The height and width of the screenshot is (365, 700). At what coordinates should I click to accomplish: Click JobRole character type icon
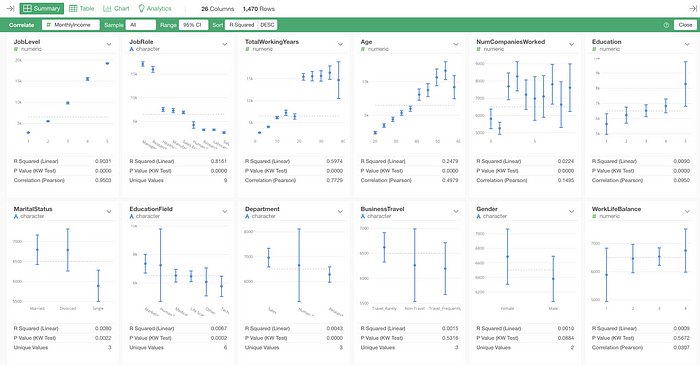click(132, 49)
